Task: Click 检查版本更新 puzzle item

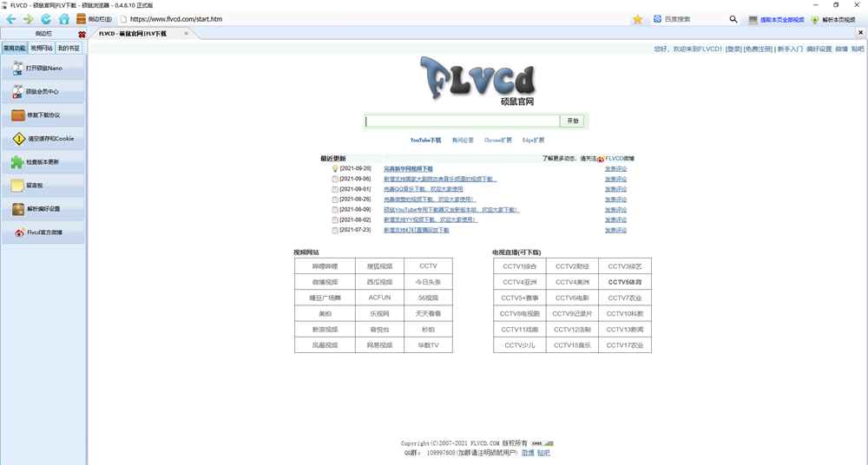Action: pos(43,162)
